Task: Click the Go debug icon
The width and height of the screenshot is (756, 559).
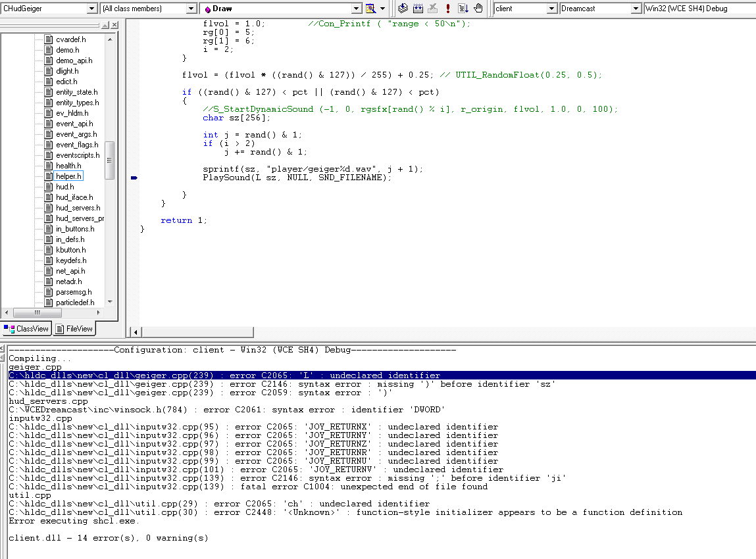Action: click(463, 8)
